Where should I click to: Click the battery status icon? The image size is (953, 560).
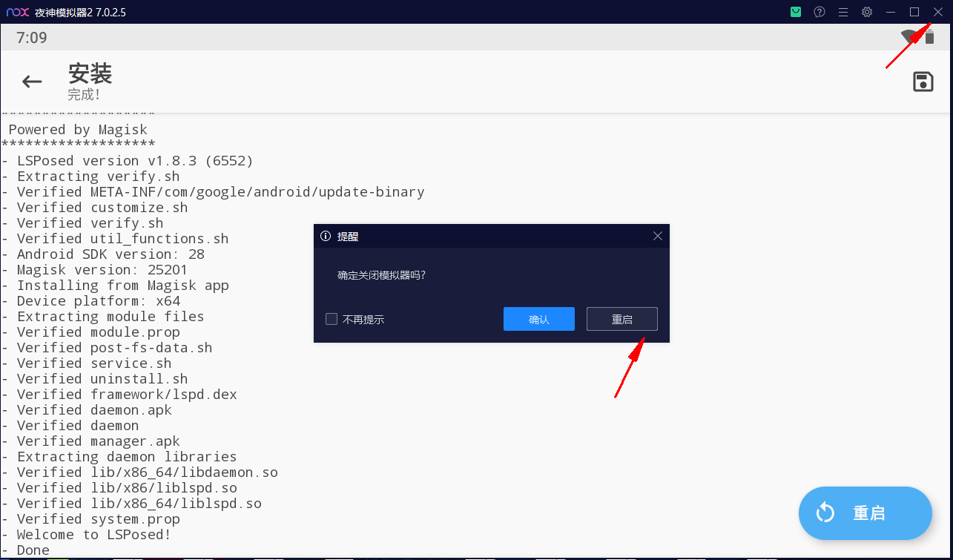coord(930,37)
